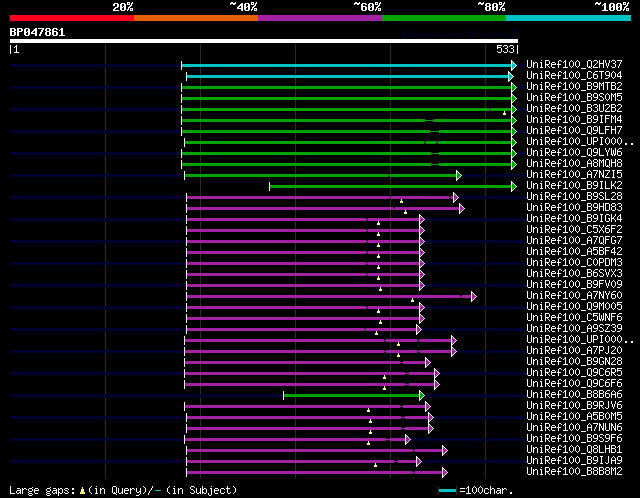Open hit UniRef100_Q9LFH7
Screen dimensions: 640x498
click(574, 130)
